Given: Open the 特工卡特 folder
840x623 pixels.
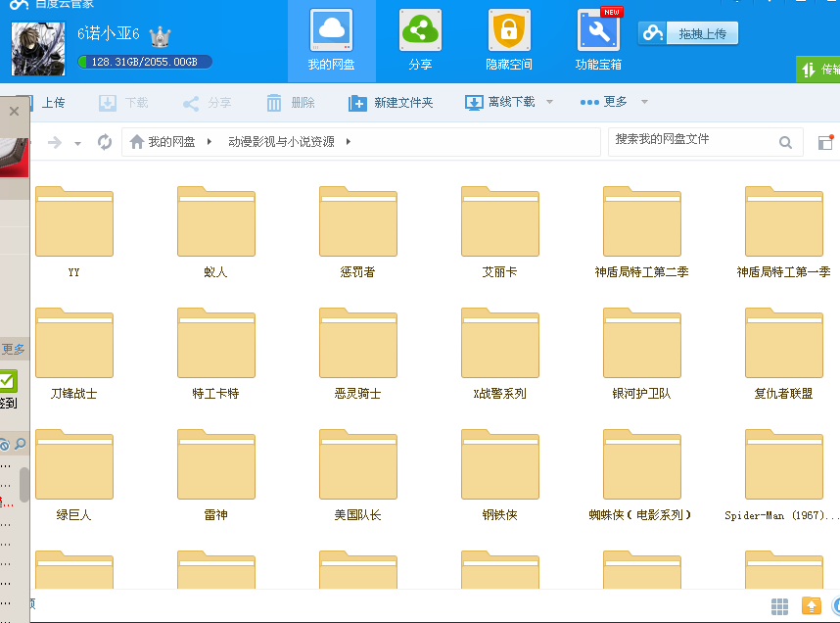Looking at the screenshot, I should 216,354.
